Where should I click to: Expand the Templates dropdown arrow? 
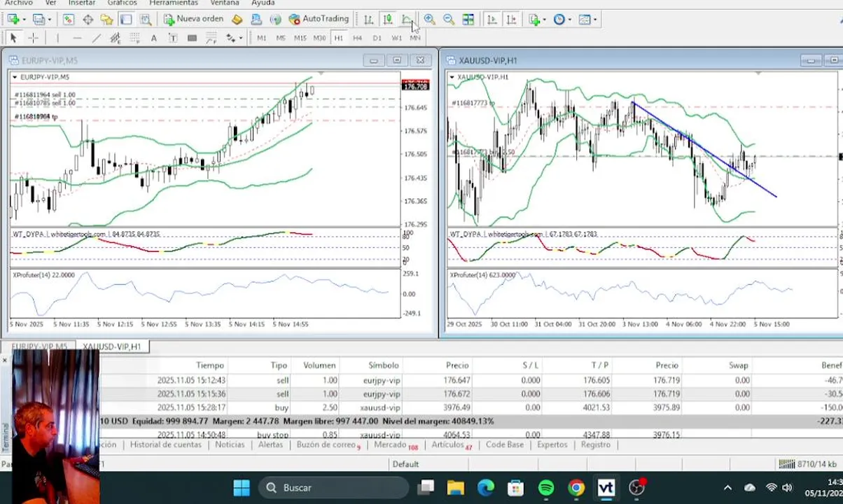coord(594,19)
